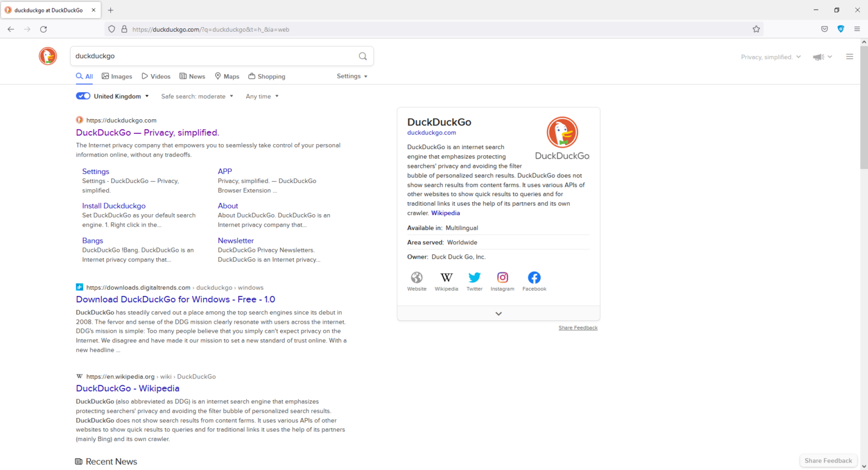
Task: Start the search with the magnifying glass icon
Action: 363,56
